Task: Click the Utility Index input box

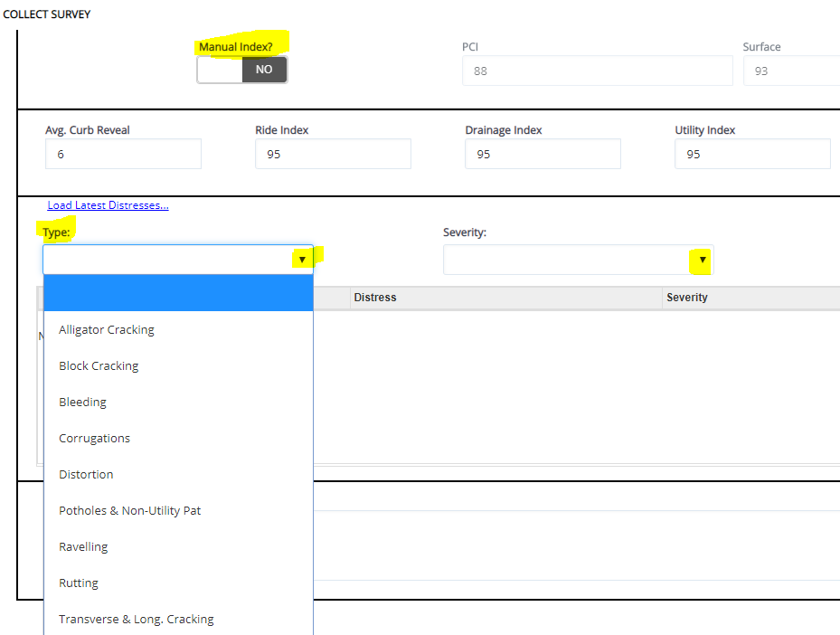Action: tap(752, 154)
